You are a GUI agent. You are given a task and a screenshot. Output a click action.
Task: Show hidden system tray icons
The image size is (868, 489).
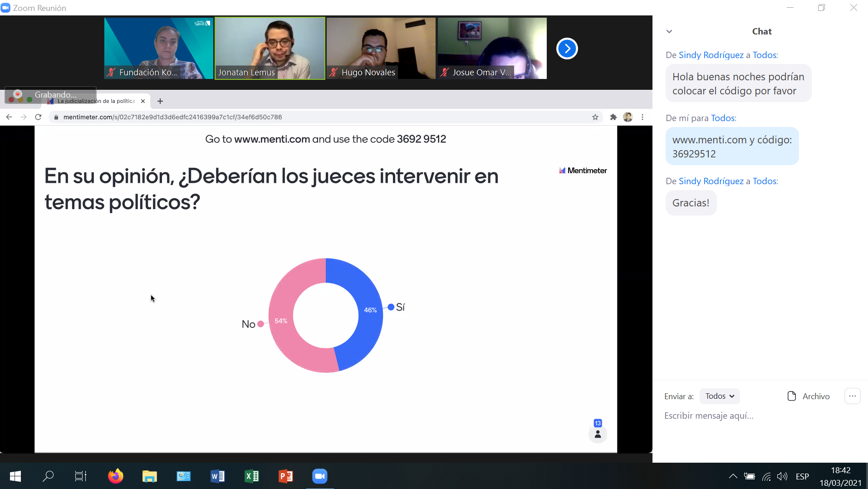click(x=732, y=476)
